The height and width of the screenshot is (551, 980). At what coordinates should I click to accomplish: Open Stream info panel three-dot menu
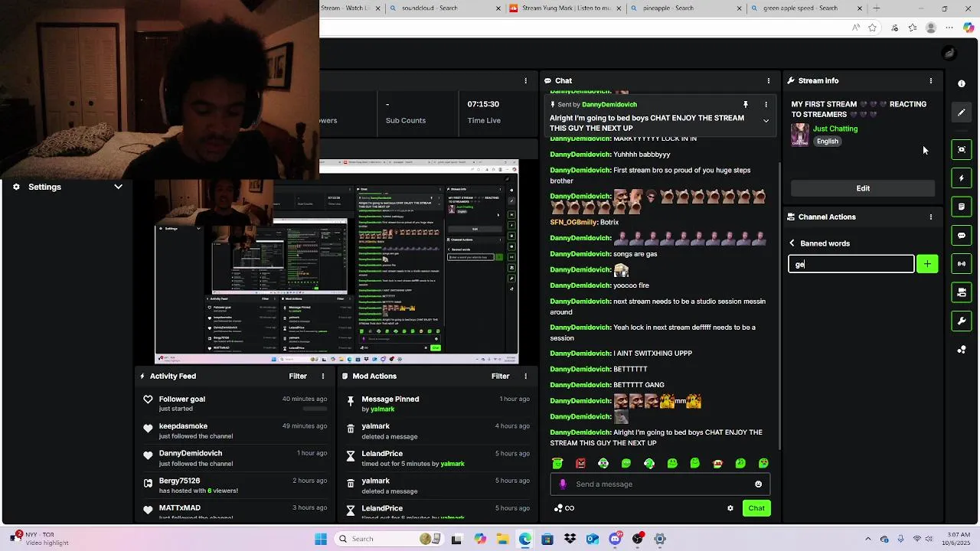[x=931, y=80]
